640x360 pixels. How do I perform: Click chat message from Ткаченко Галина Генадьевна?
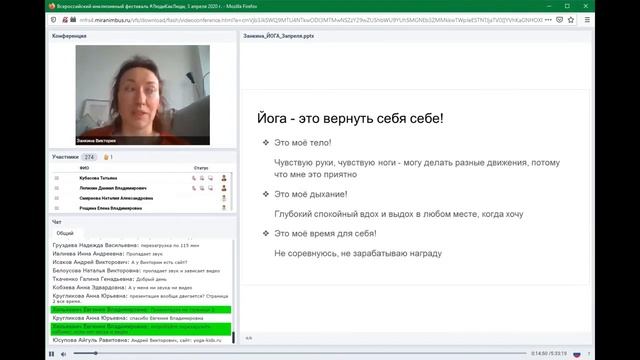[x=110, y=279]
